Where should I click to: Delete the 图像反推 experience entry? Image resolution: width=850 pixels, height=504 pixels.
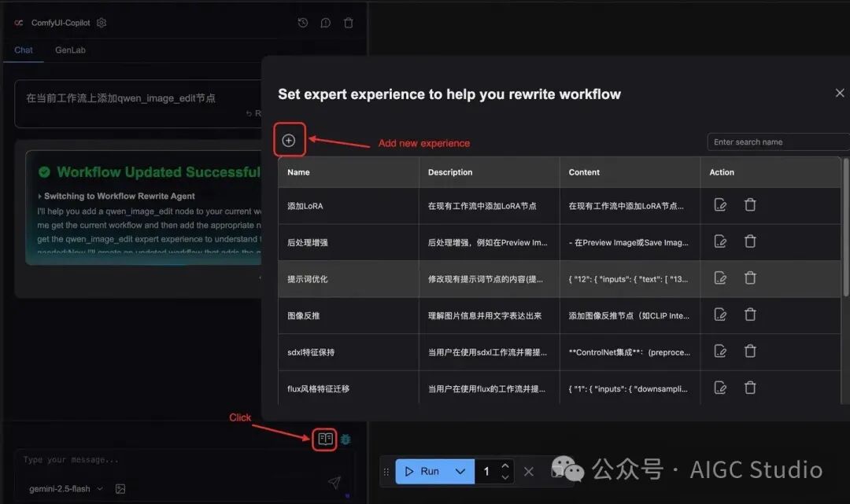coord(749,315)
